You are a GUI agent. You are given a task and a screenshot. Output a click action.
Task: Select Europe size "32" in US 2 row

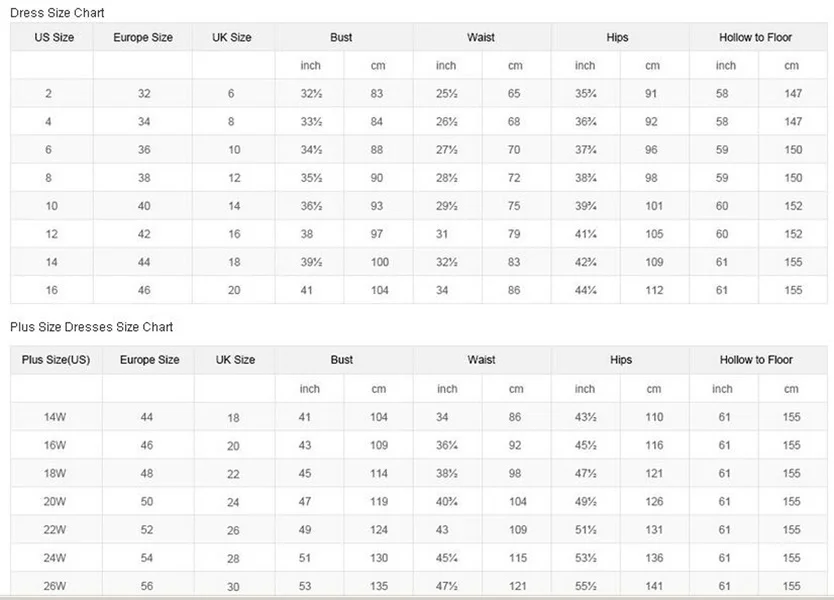click(144, 93)
